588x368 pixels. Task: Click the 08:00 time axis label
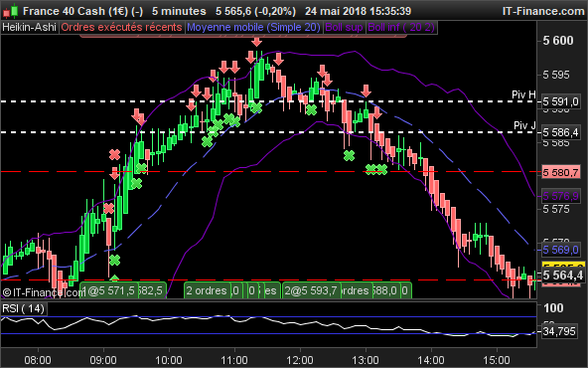[x=38, y=360]
